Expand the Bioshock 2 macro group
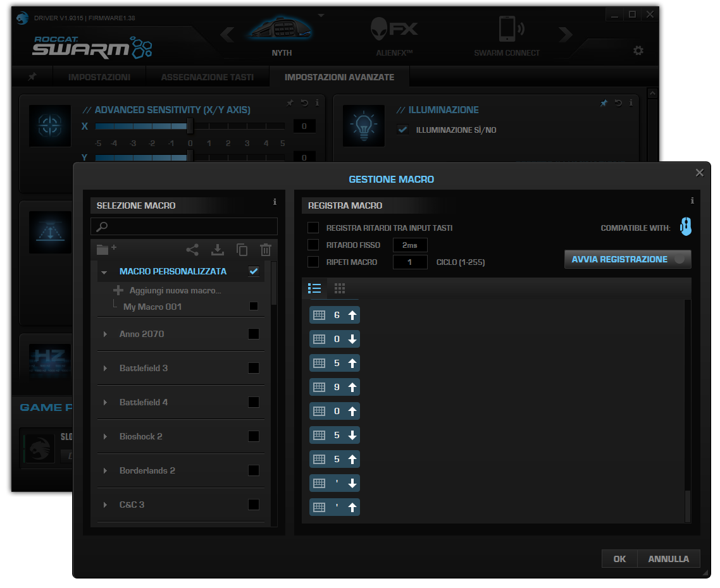Viewport: 720px width, 588px height. (x=105, y=436)
